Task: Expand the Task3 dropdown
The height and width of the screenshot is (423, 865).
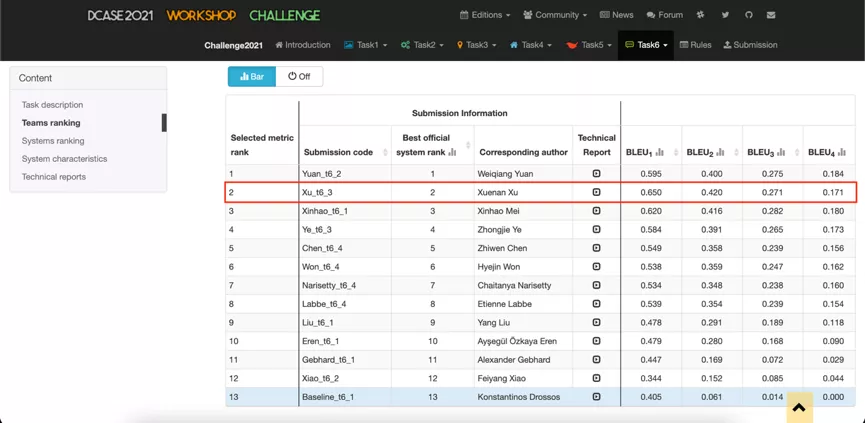Action: click(x=477, y=45)
